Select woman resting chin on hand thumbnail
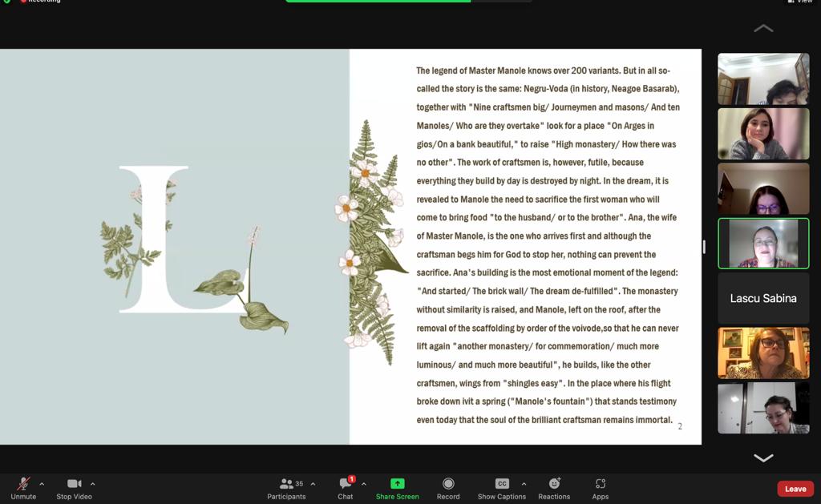This screenshot has width=821, height=504. 763,134
